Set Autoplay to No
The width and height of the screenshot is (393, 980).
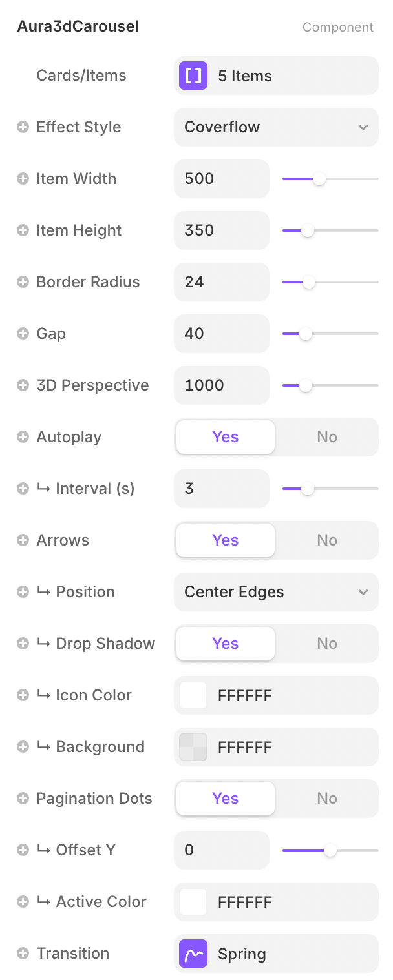pyautogui.click(x=326, y=437)
